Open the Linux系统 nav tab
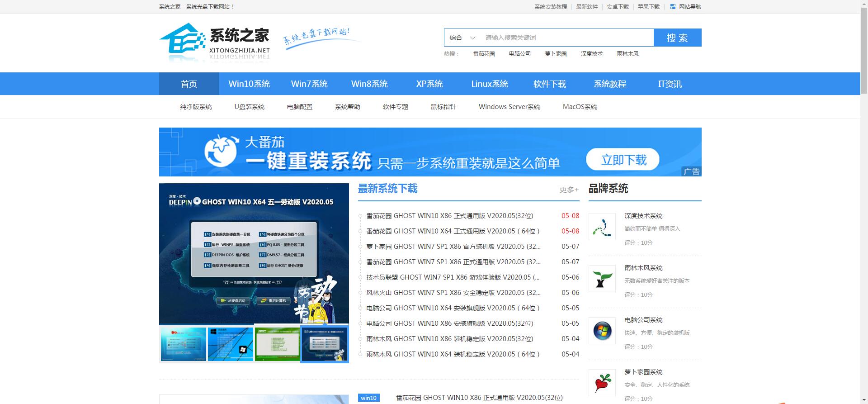This screenshot has width=868, height=404. pos(490,84)
